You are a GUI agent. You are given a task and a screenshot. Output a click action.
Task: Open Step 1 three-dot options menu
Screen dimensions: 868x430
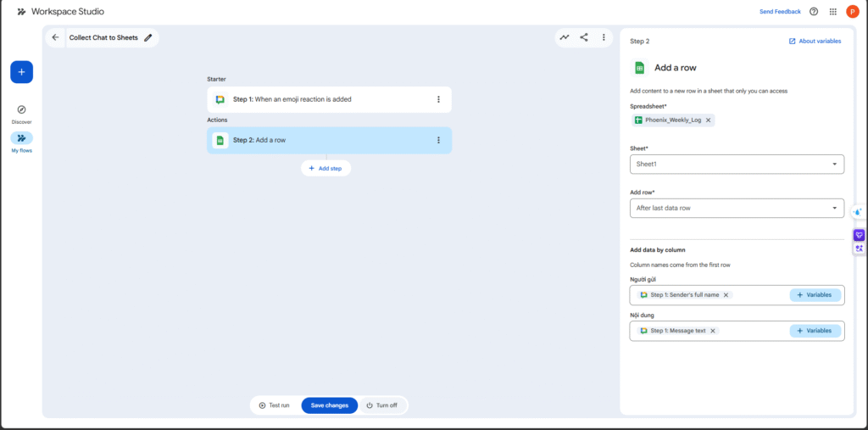[x=438, y=99]
